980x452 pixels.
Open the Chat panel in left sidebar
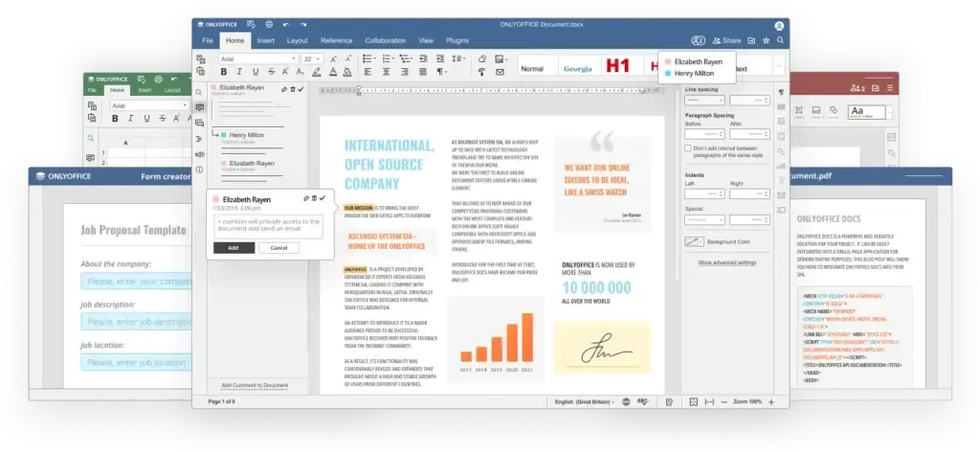(199, 124)
